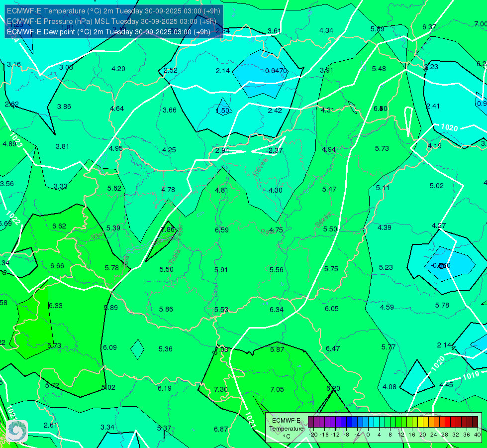Click the 1.50 small triangle contour value
This screenshot has height=448, width=487.
(x=223, y=111)
